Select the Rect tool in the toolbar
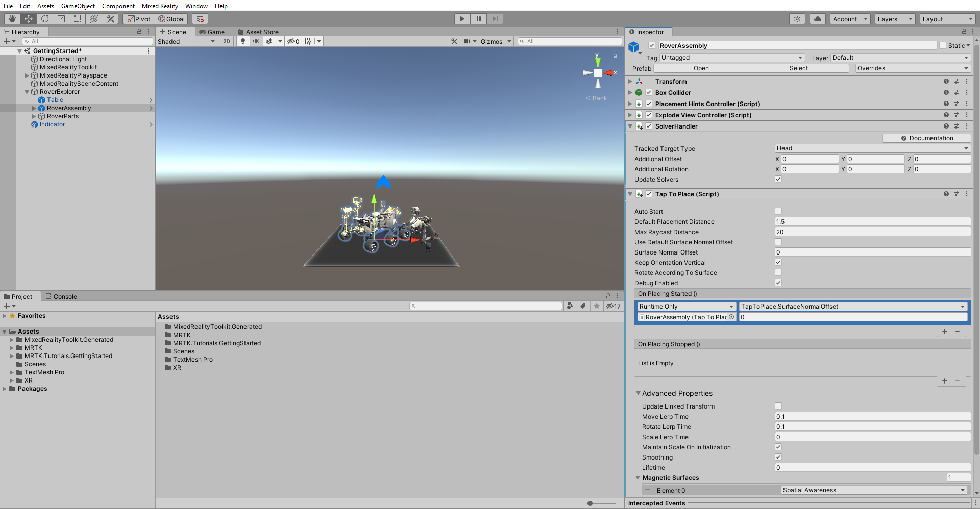The height and width of the screenshot is (509, 980). [78, 19]
